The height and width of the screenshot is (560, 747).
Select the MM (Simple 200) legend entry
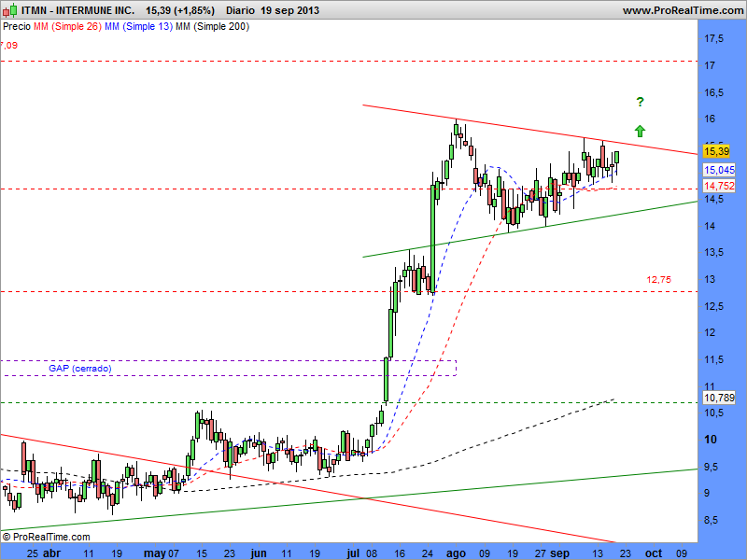(212, 27)
